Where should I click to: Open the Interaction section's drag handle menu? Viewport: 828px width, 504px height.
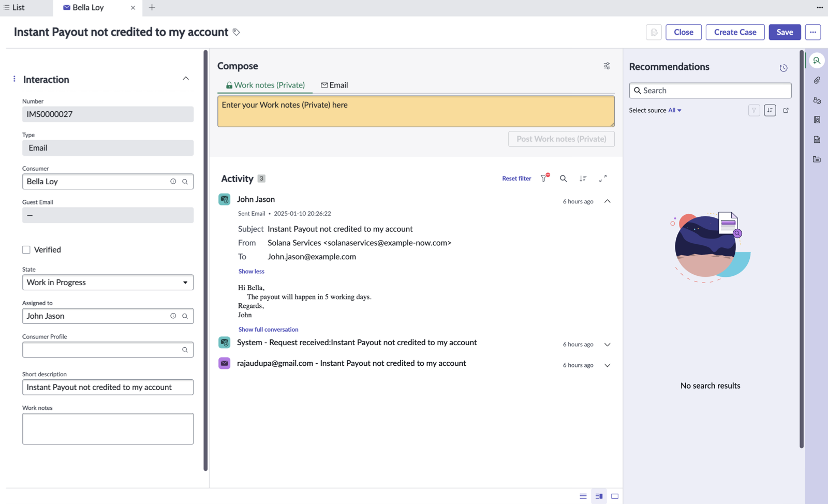pyautogui.click(x=14, y=79)
